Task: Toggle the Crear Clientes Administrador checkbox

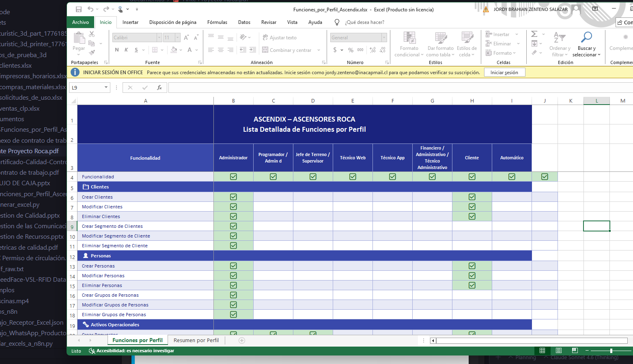Action: tap(233, 197)
